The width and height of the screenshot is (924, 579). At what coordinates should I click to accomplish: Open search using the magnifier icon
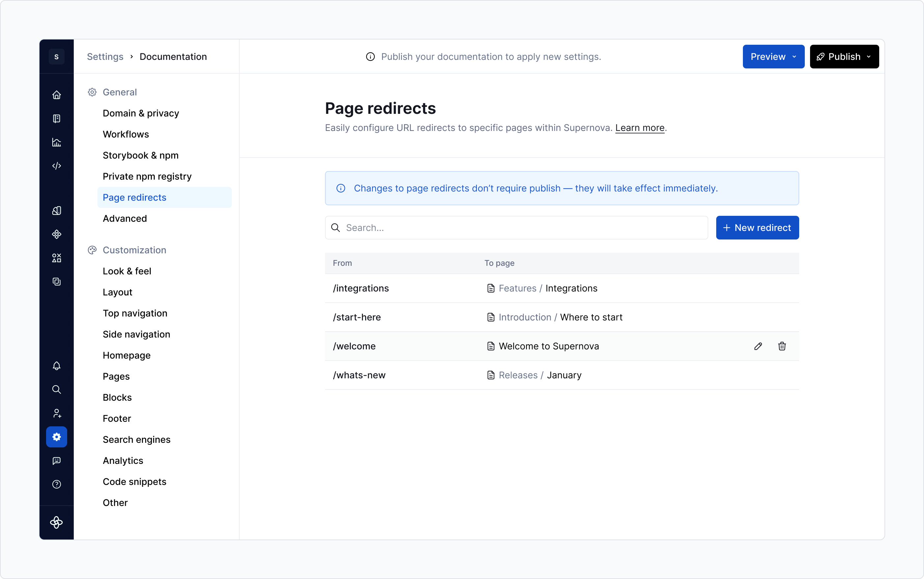tap(57, 390)
